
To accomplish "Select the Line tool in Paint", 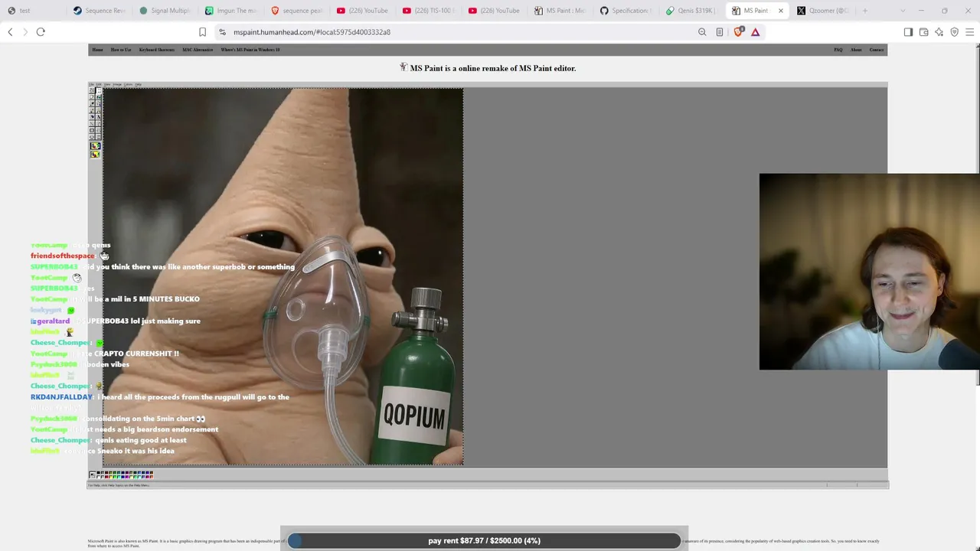I will coord(92,123).
